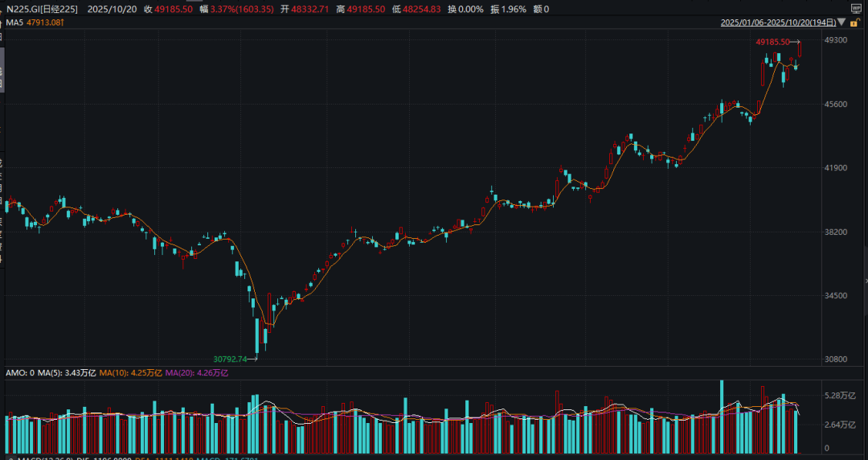The image size is (868, 460).
Task: Click the lowest candlestick near 30792.74
Action: [x=257, y=336]
